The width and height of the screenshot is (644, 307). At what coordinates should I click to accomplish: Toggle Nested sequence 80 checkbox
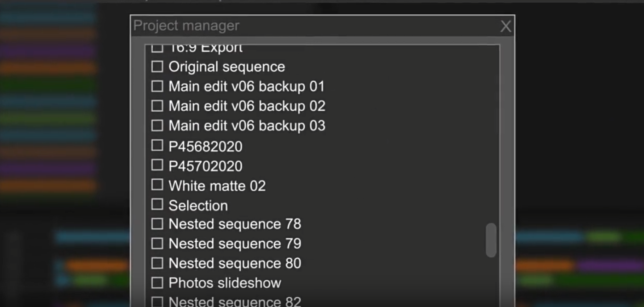pos(157,263)
